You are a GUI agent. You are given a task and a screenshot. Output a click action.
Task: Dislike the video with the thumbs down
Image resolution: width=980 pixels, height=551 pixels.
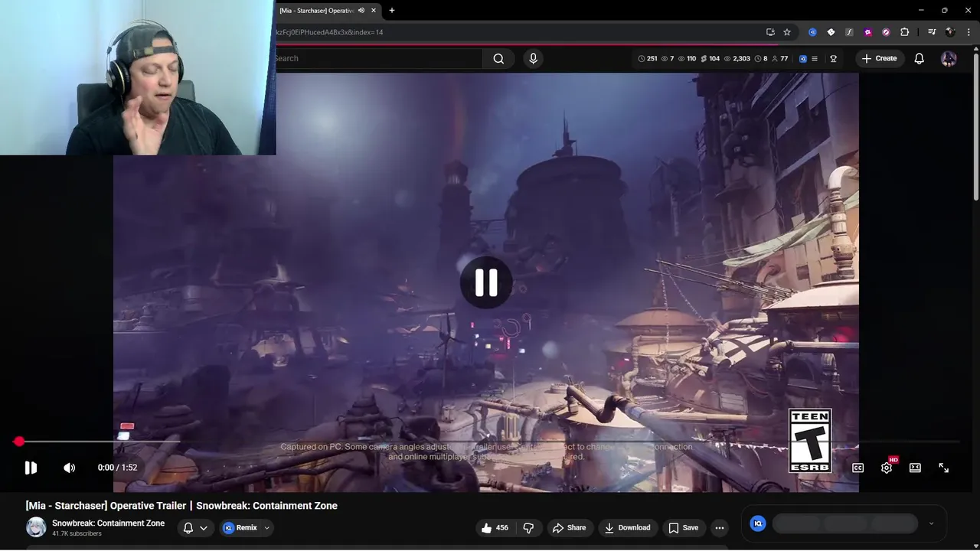click(528, 528)
